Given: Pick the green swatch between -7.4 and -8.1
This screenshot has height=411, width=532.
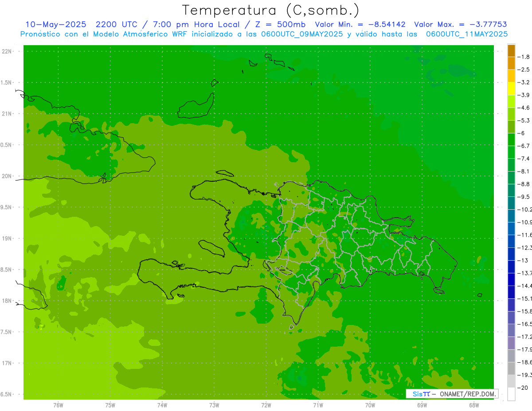Looking at the screenshot, I should pos(511,164).
